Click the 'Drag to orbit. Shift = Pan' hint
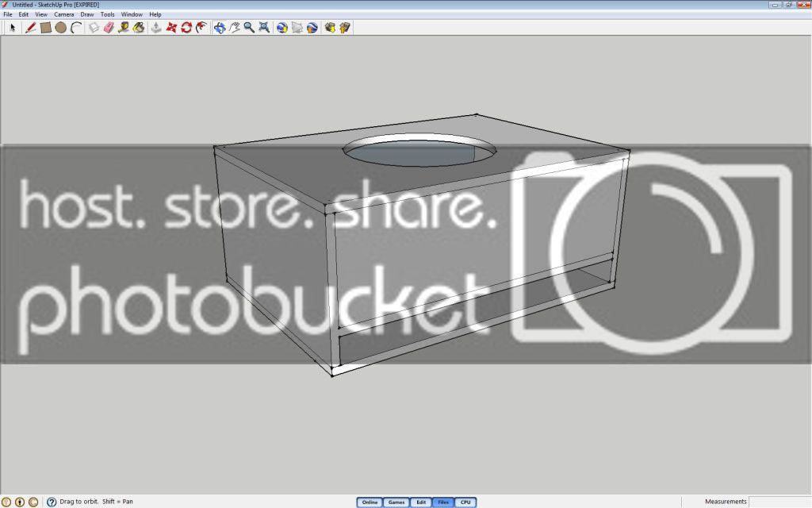 pyautogui.click(x=96, y=502)
